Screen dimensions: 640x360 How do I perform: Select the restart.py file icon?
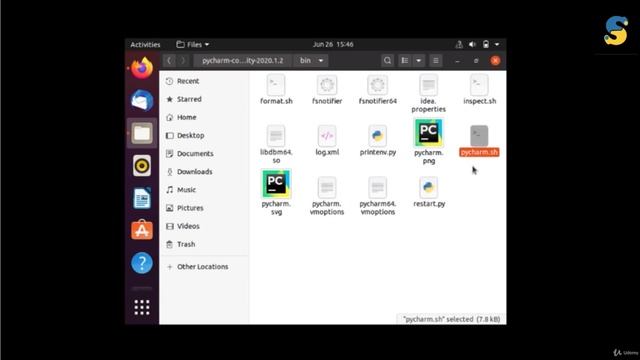pyautogui.click(x=429, y=187)
